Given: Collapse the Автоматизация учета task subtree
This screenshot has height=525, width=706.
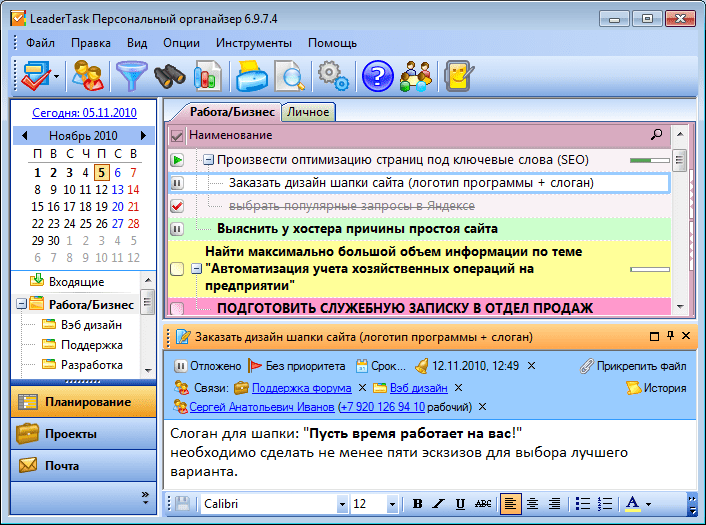Looking at the screenshot, I should point(196,269).
